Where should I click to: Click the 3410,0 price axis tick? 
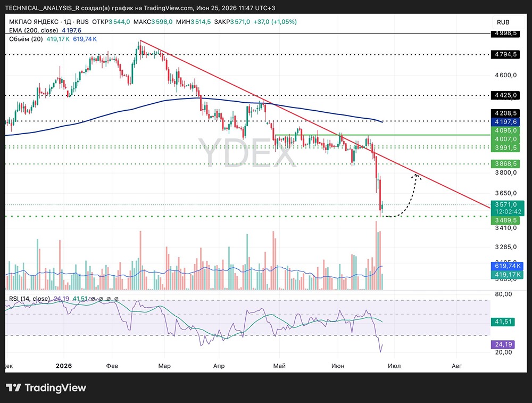point(505,228)
